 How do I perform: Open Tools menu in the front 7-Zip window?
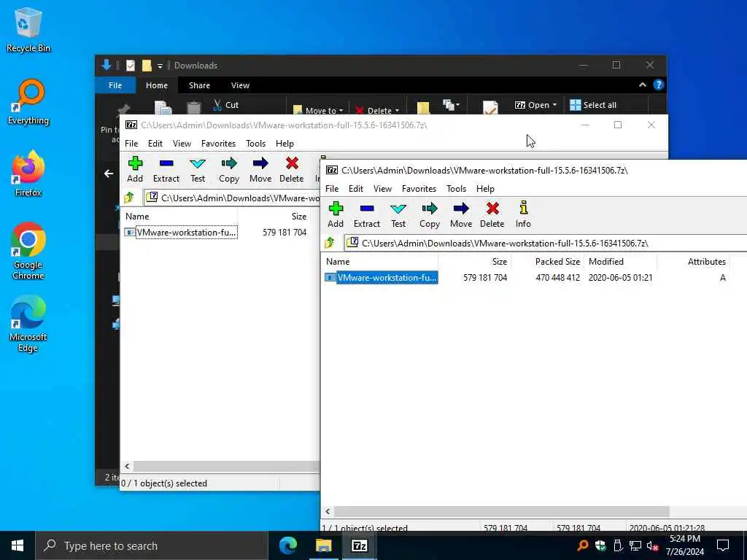[457, 189]
